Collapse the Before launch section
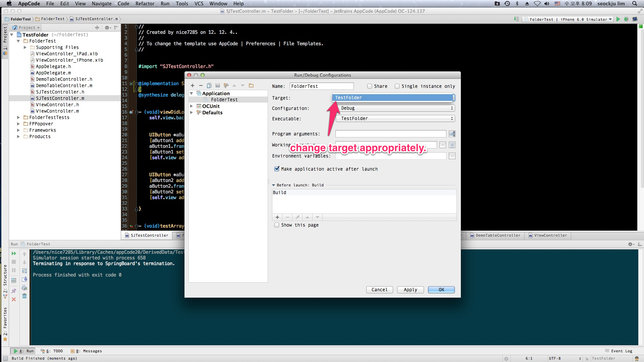 (273, 185)
